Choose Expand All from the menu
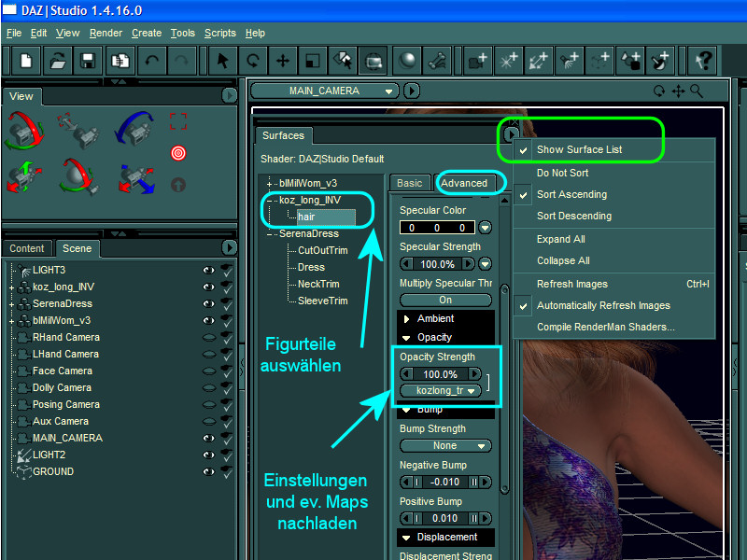 (x=614, y=240)
